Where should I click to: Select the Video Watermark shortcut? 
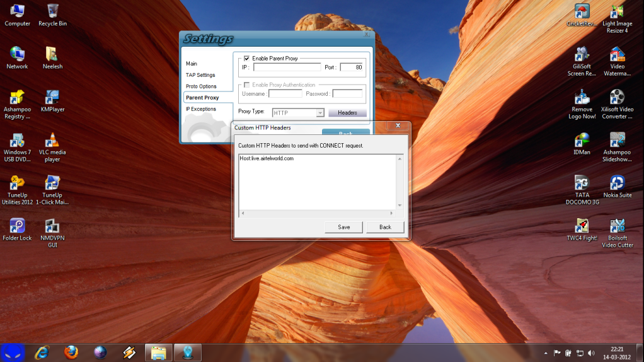tap(618, 62)
